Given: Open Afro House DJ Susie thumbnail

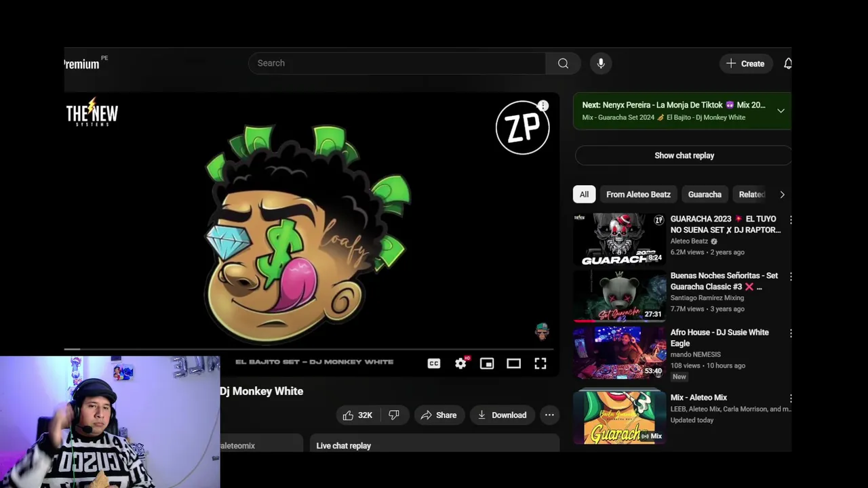Looking at the screenshot, I should tap(620, 353).
